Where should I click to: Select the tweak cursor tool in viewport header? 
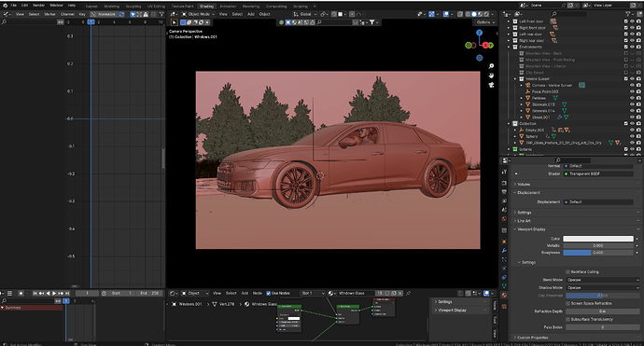tap(175, 22)
